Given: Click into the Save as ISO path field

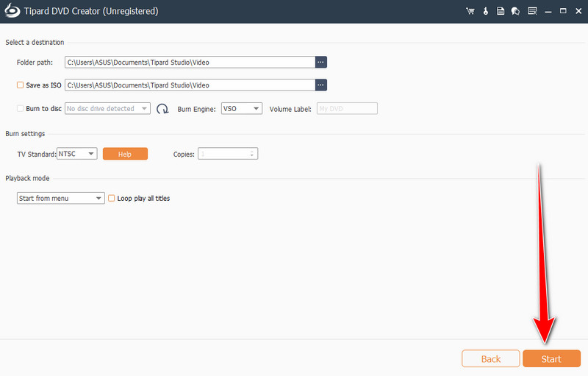Looking at the screenshot, I should click(190, 85).
